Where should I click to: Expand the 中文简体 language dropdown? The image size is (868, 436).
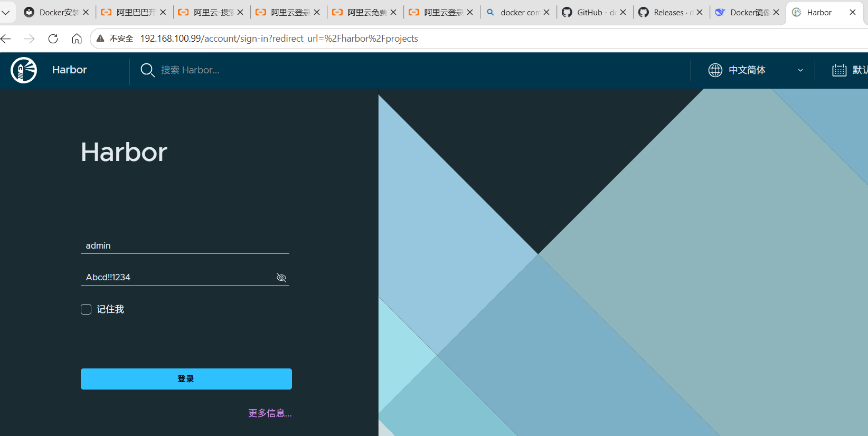800,70
